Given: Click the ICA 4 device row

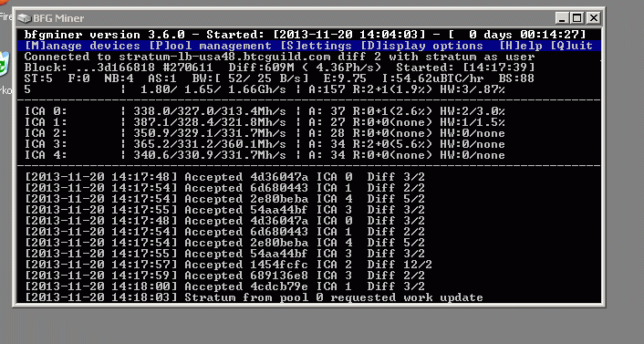Looking at the screenshot, I should pyautogui.click(x=265, y=155).
